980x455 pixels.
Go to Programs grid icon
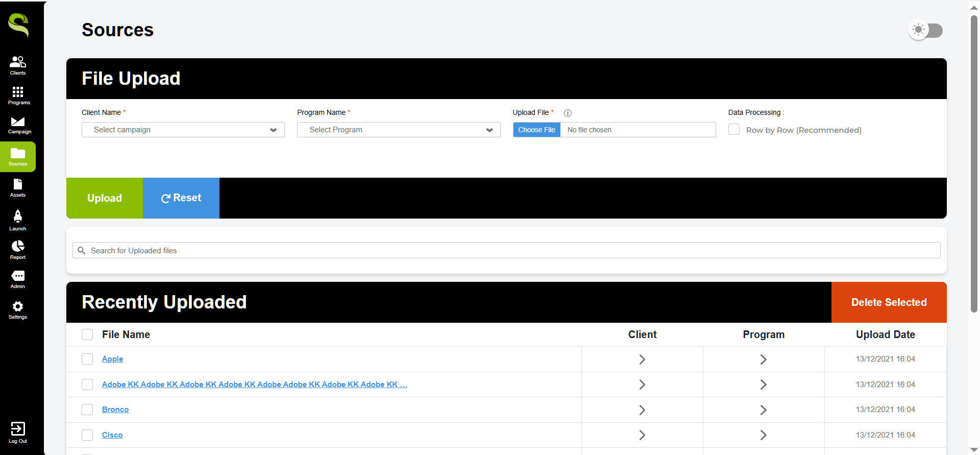coord(18,95)
